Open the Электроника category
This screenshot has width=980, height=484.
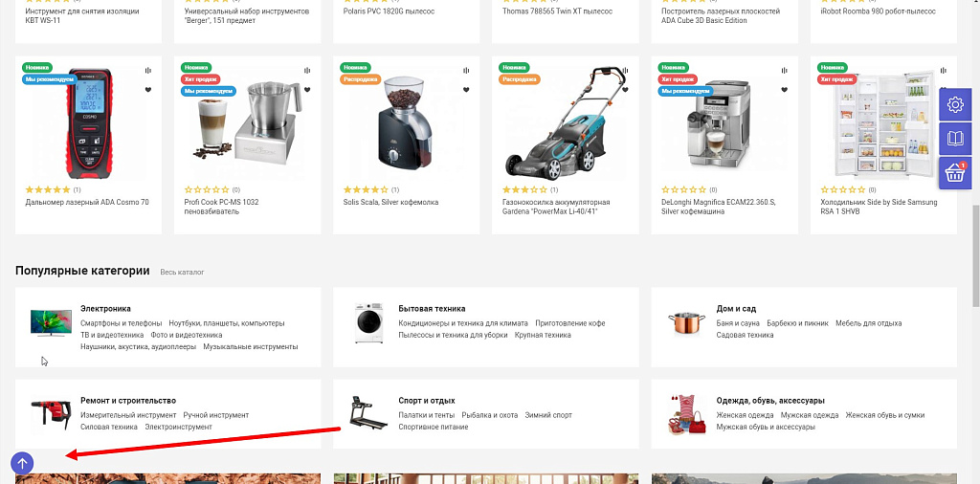105,309
